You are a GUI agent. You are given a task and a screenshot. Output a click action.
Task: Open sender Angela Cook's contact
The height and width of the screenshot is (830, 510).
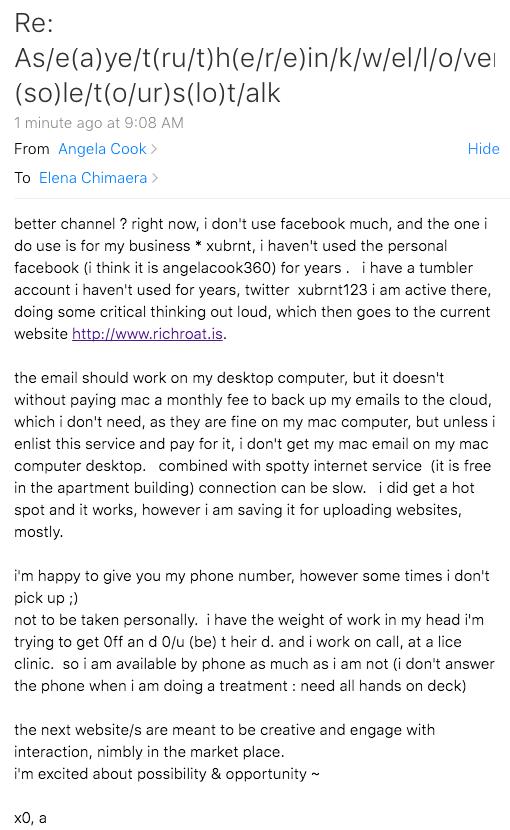[x=102, y=149]
